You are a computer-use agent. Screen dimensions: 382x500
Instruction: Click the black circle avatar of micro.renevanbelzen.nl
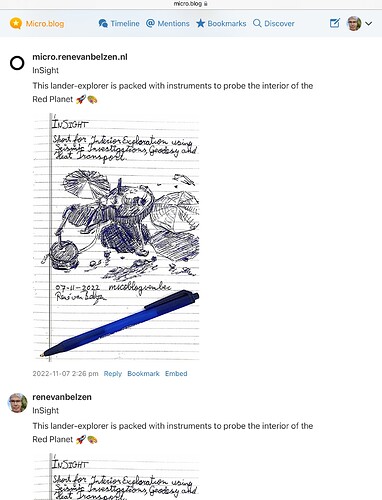(17, 63)
